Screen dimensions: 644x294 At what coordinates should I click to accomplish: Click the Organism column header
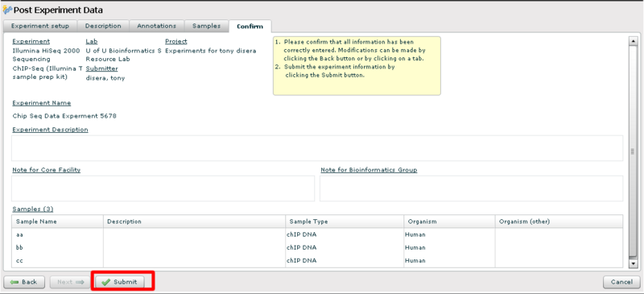(x=450, y=222)
